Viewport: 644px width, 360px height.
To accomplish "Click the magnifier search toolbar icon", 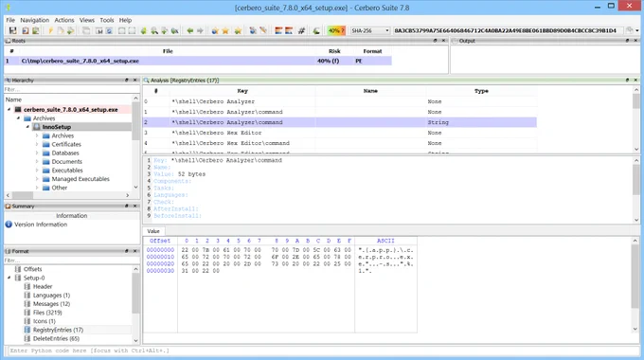I will [x=154, y=30].
